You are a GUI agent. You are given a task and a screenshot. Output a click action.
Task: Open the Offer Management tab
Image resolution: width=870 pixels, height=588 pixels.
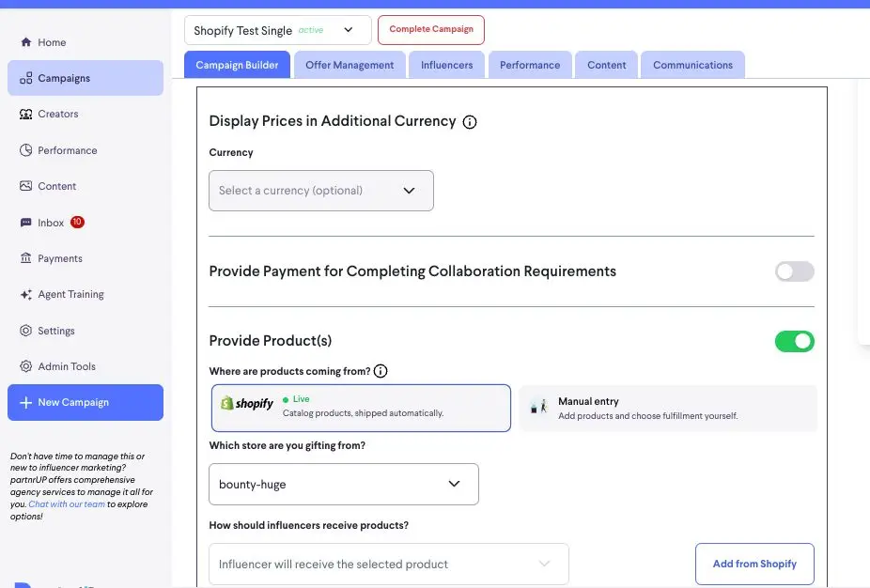(350, 65)
